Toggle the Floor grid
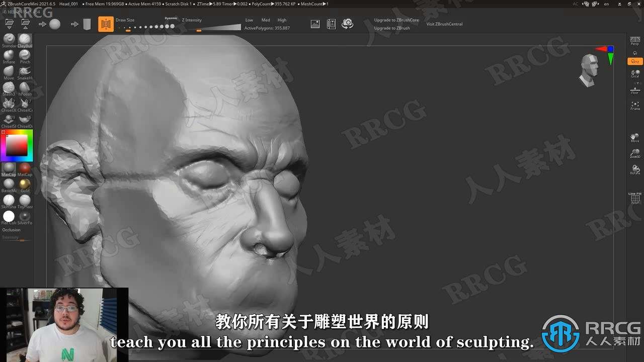The height and width of the screenshot is (362, 644). [635, 90]
